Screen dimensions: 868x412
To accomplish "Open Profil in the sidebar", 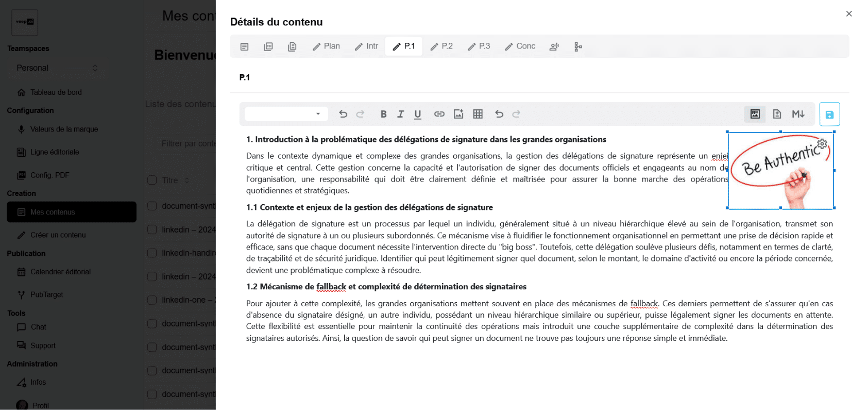I will (x=33, y=406).
